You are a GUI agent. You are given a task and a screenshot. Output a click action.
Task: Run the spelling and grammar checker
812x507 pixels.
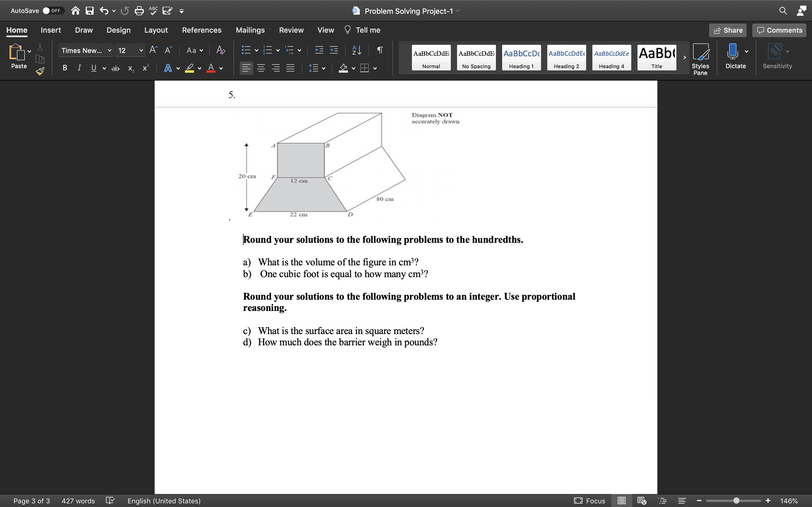pos(153,11)
